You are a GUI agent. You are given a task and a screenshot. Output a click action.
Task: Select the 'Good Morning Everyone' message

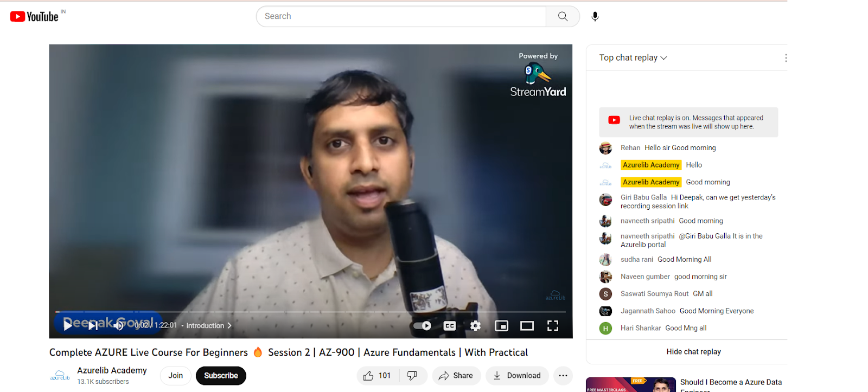pyautogui.click(x=717, y=311)
